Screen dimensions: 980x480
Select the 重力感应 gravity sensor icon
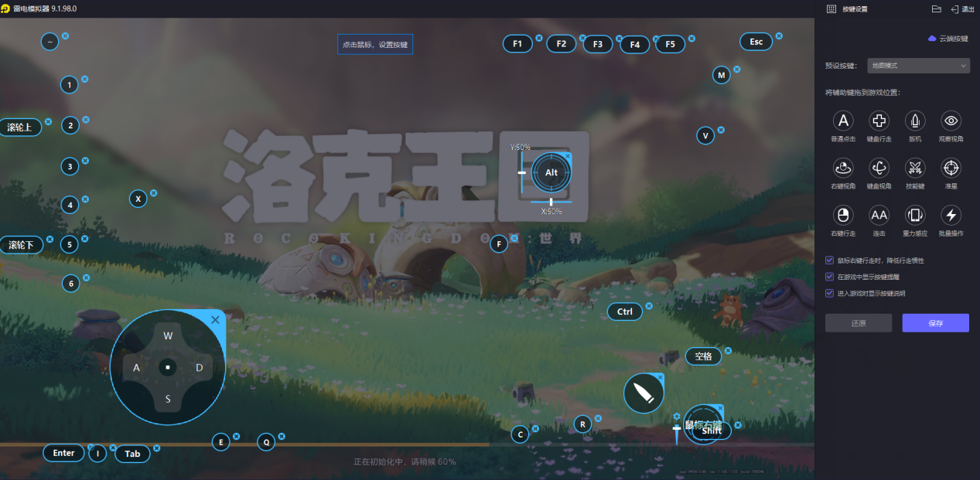click(915, 215)
